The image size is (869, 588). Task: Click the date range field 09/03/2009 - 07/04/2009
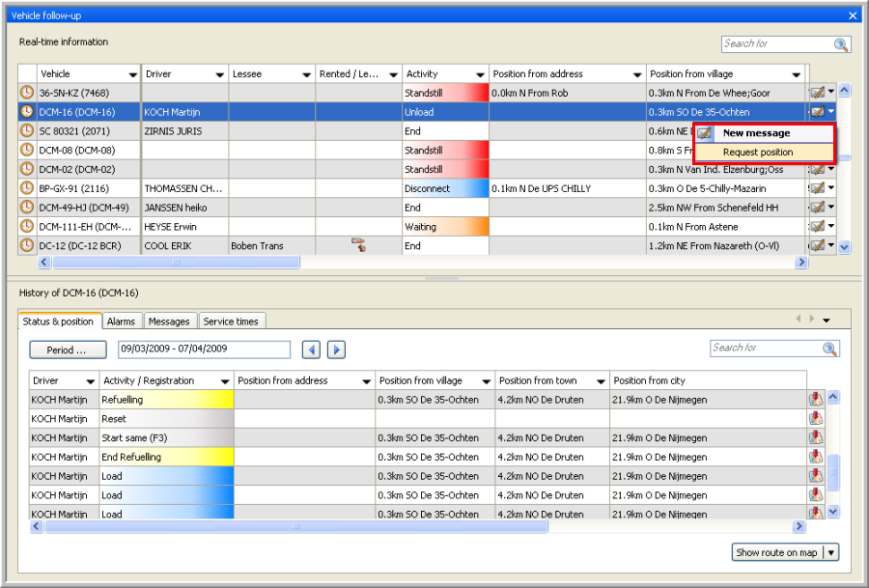pyautogui.click(x=204, y=350)
